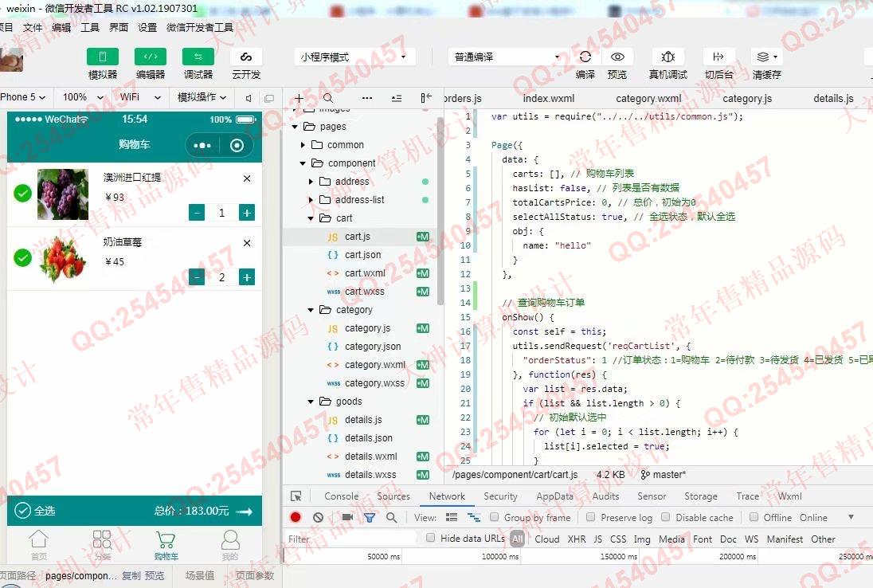
Task: Close mini program with capsule circle button
Action: (237, 145)
